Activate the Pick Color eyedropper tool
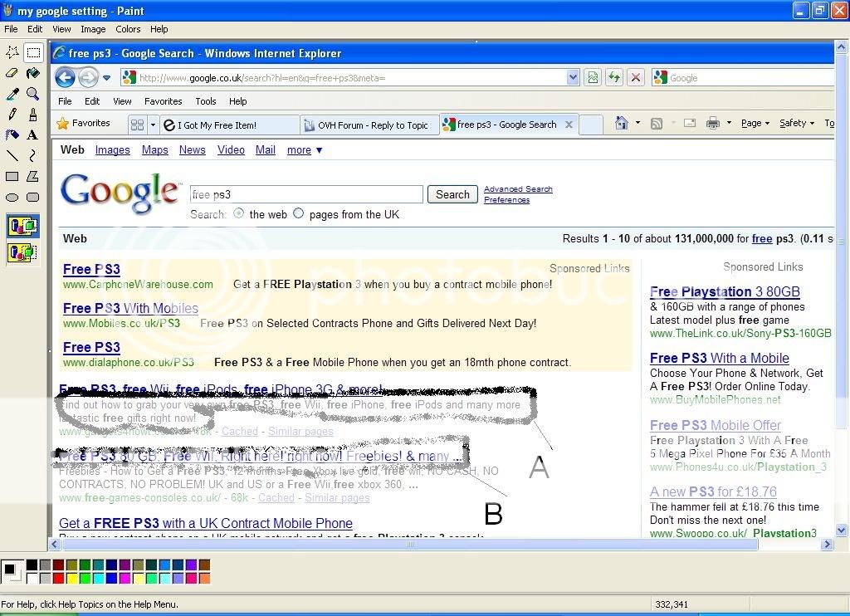 click(12, 94)
